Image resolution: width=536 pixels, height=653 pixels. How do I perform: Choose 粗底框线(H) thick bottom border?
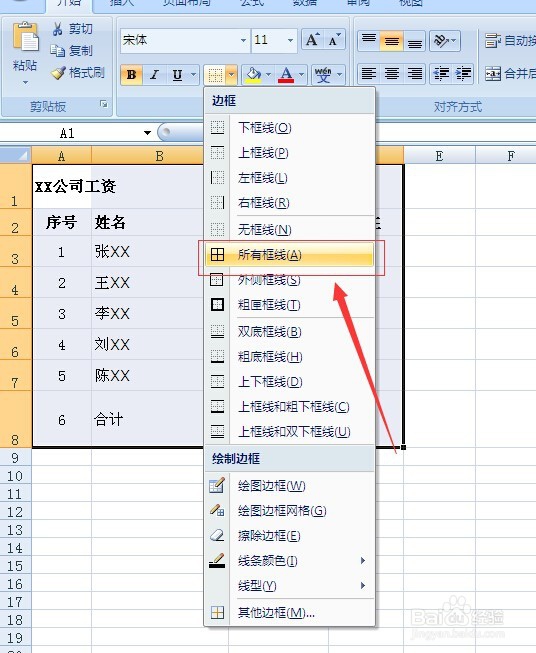tap(290, 356)
